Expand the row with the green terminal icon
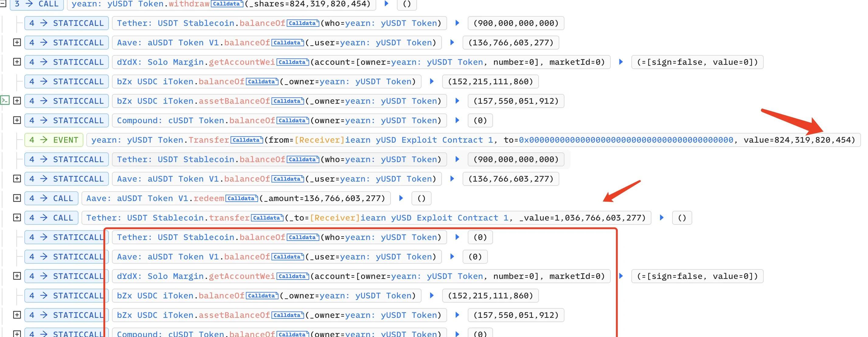868x337 pixels. click(17, 101)
